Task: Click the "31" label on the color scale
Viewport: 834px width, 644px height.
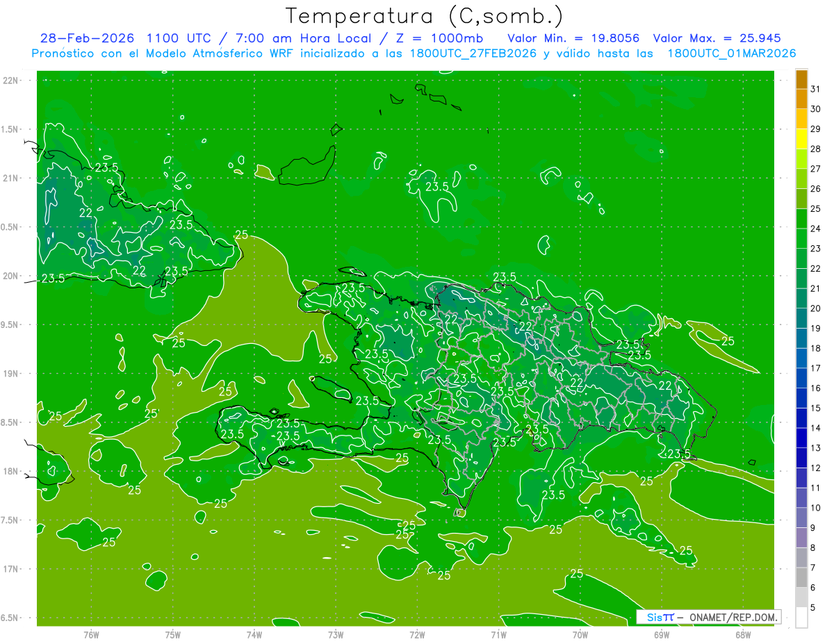Action: point(816,89)
